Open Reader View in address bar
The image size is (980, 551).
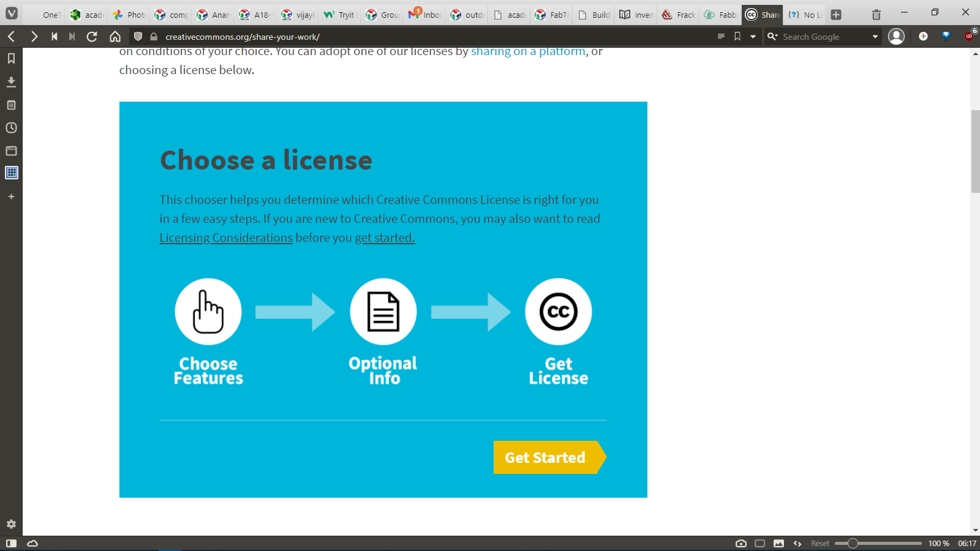click(721, 37)
